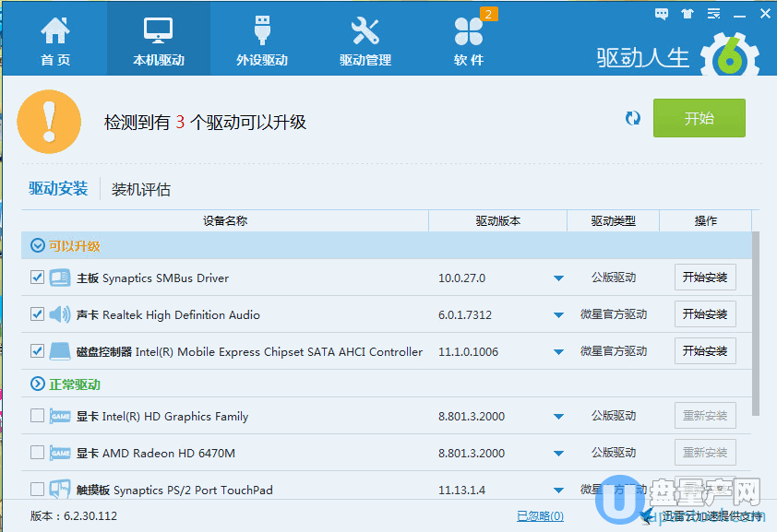The image size is (777, 532).
Task: Check Synaptics PS/2 Port TouchPad checkbox
Action: 37,490
